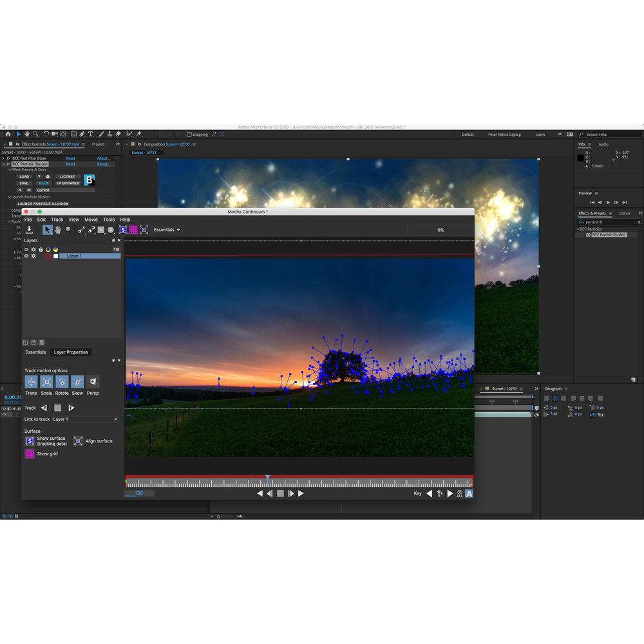The height and width of the screenshot is (644, 644).
Task: Click the delete layer trash icon
Action: tap(42, 342)
